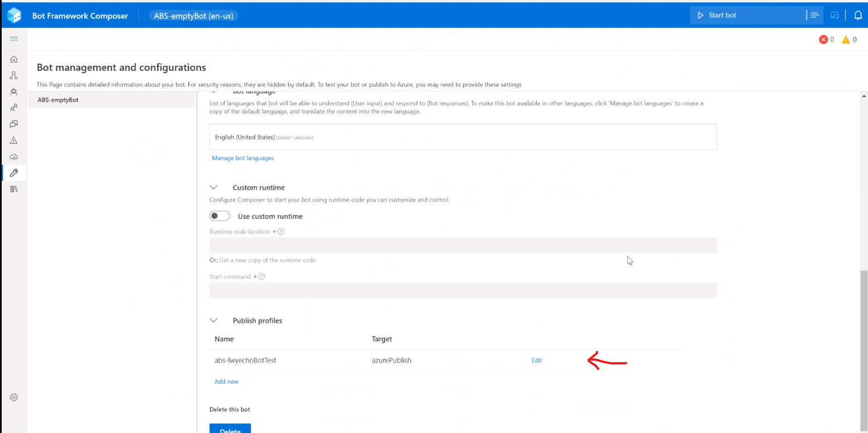This screenshot has height=433, width=868.
Task: Open Diagnostics with the warning triangle icon
Action: click(13, 139)
